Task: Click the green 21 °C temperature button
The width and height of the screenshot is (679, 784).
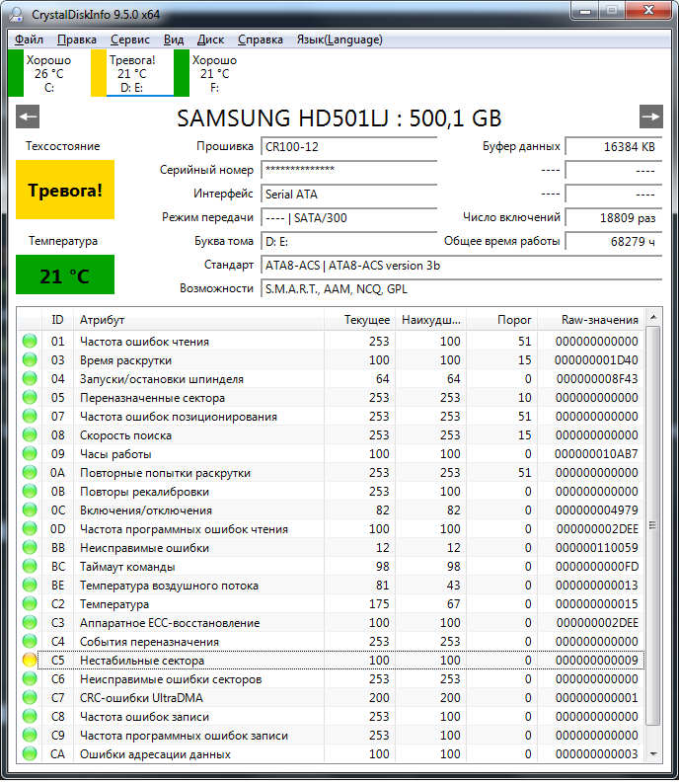Action: [65, 275]
